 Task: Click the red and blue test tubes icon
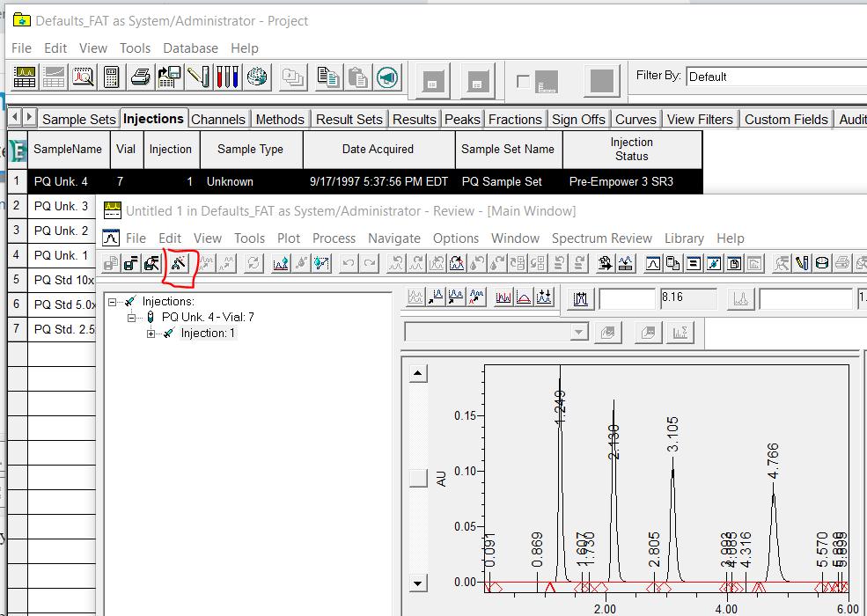227,77
